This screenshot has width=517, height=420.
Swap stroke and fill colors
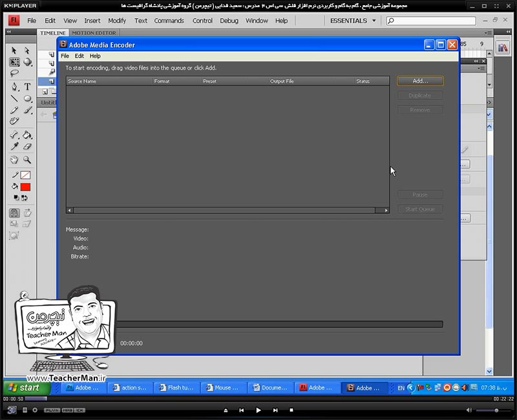click(25, 198)
